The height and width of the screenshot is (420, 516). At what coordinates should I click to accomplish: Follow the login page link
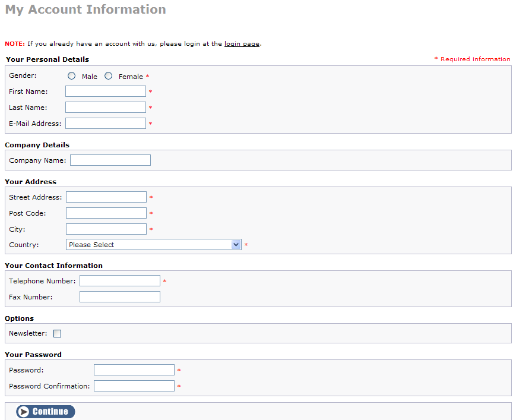pyautogui.click(x=242, y=44)
